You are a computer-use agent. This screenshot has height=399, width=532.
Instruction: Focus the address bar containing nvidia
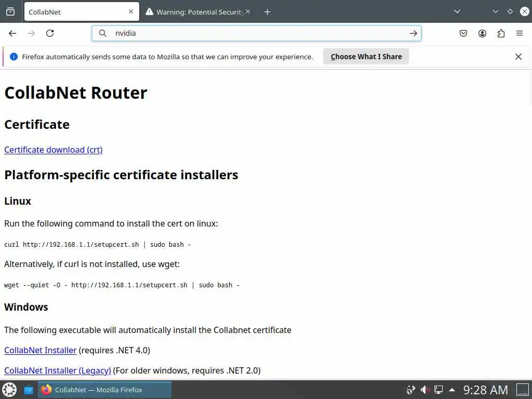click(257, 33)
